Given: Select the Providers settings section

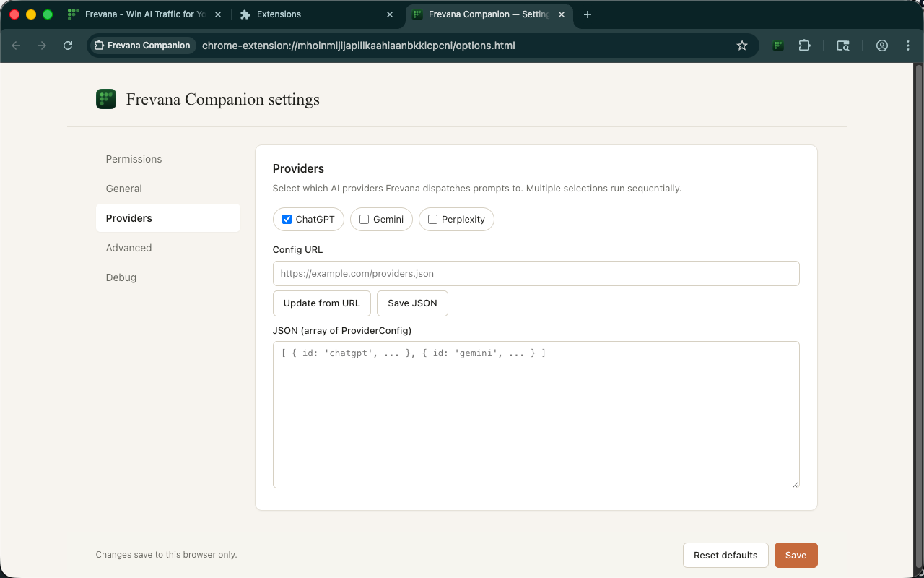Looking at the screenshot, I should coord(168,218).
